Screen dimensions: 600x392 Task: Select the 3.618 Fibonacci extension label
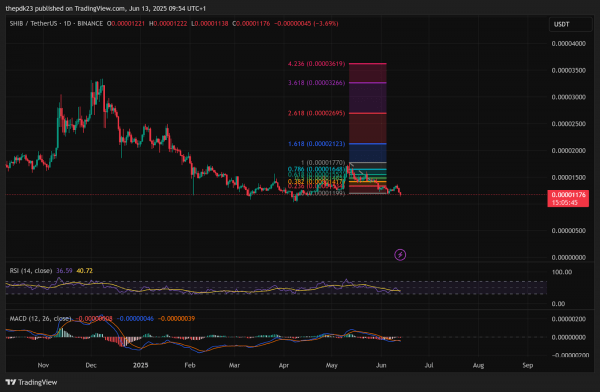(x=316, y=83)
